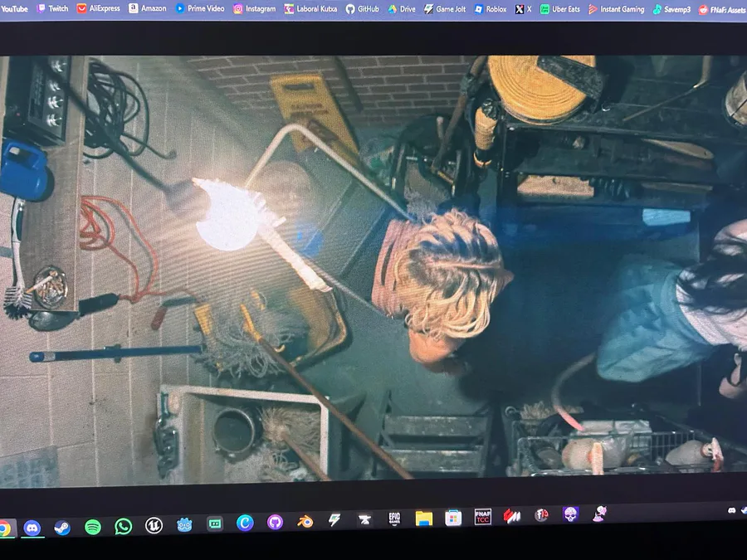Open the red stripes app in taskbar
Viewport: 747px width, 560px height.
511,516
